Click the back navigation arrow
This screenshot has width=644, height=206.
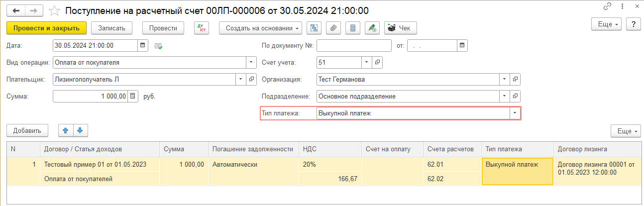tap(16, 10)
